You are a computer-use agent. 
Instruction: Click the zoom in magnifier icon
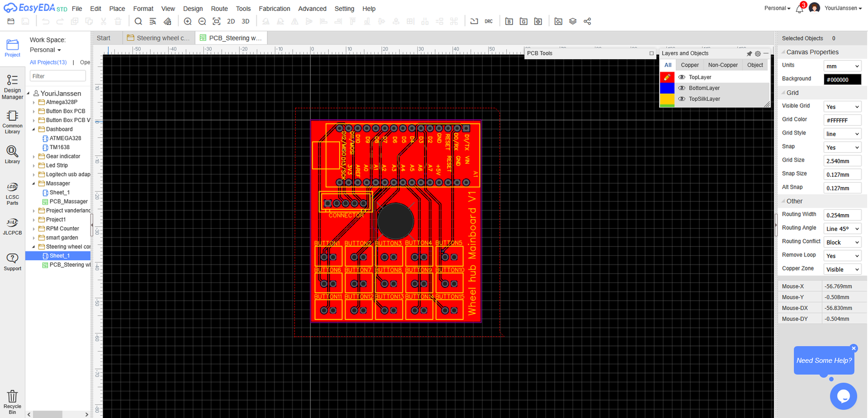[188, 22]
